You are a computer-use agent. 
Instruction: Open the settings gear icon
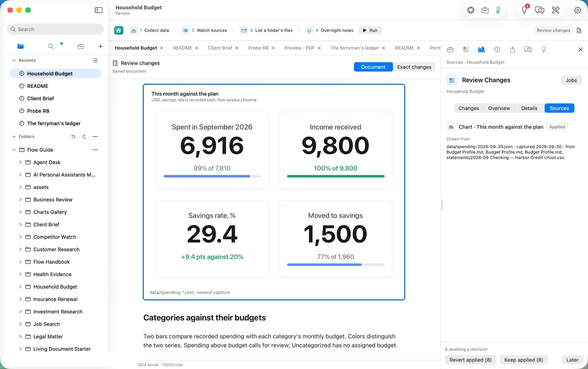click(x=577, y=10)
